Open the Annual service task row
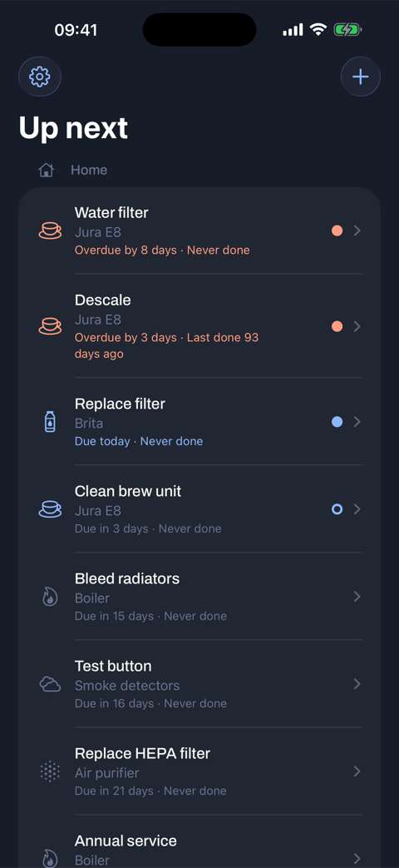The width and height of the screenshot is (399, 868). click(199, 843)
